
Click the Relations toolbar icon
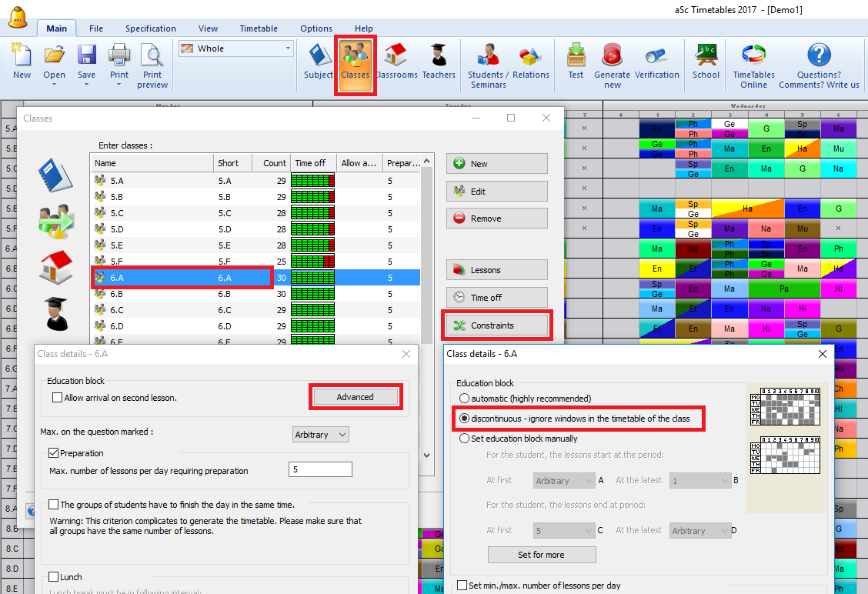click(x=531, y=61)
